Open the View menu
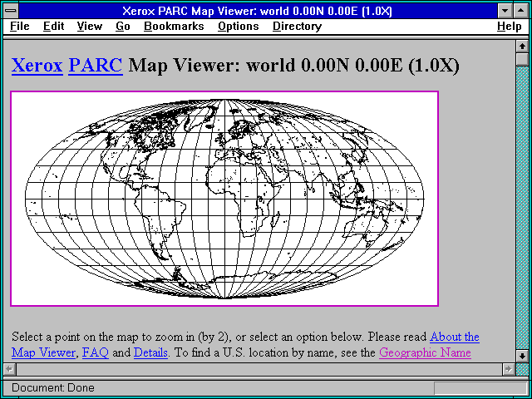The width and height of the screenshot is (532, 399). (x=89, y=26)
